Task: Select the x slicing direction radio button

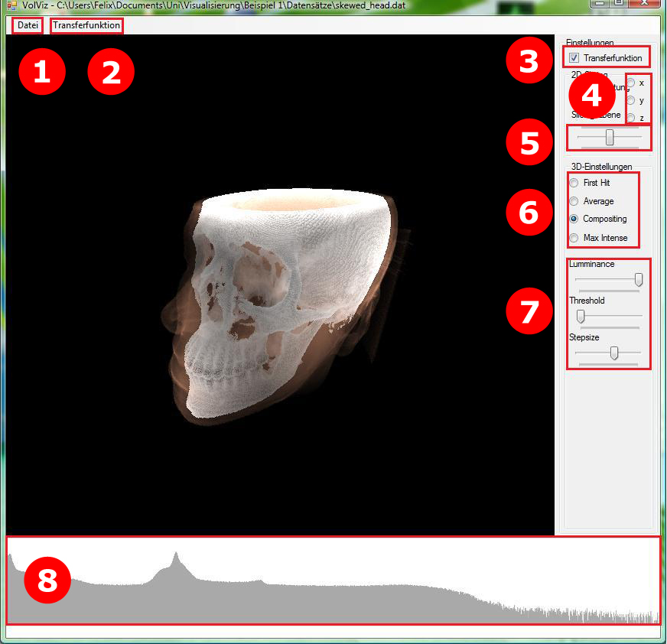Action: (x=631, y=83)
